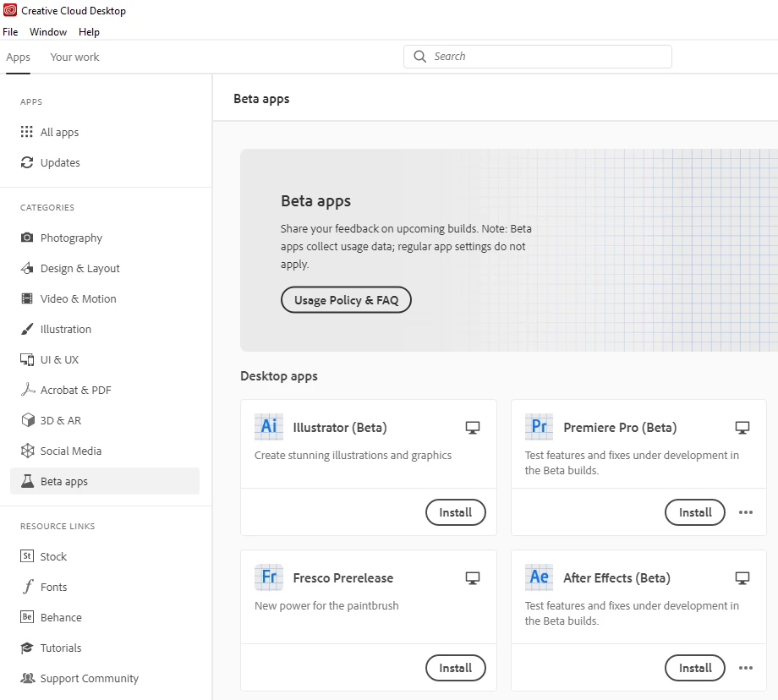This screenshot has height=700, width=778.
Task: Click desktop monitor icon on Fresco Prerelease card
Action: click(473, 578)
